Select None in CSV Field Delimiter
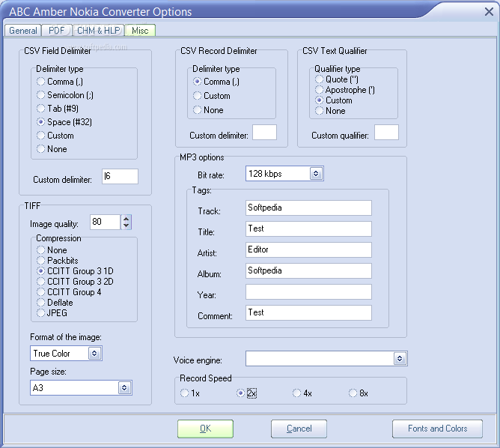This screenshot has width=500, height=448. coord(52,149)
